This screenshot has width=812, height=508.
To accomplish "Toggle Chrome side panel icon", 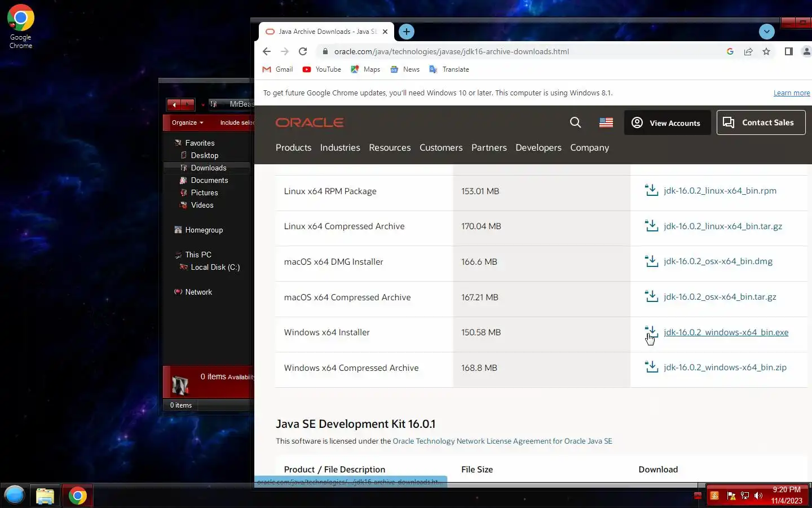I will (x=789, y=51).
